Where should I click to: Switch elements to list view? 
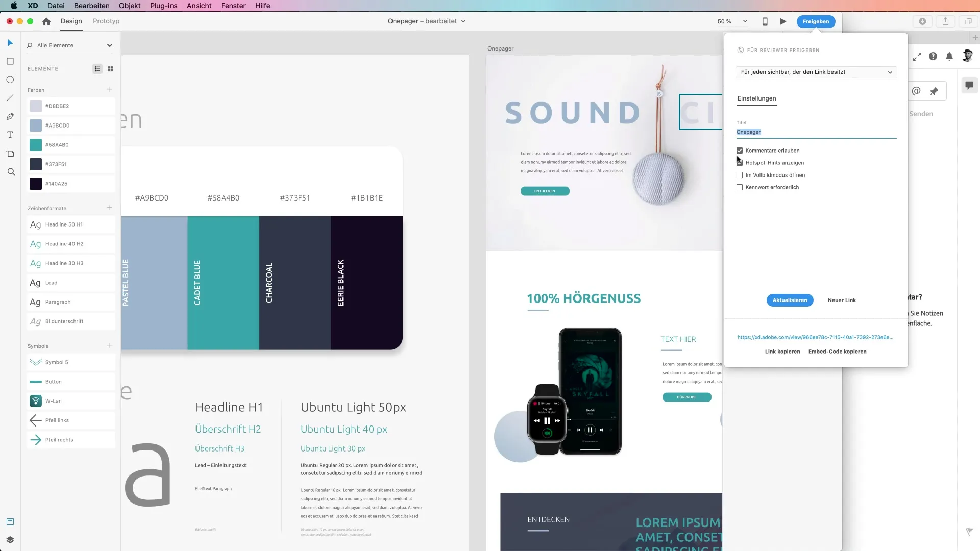point(97,69)
